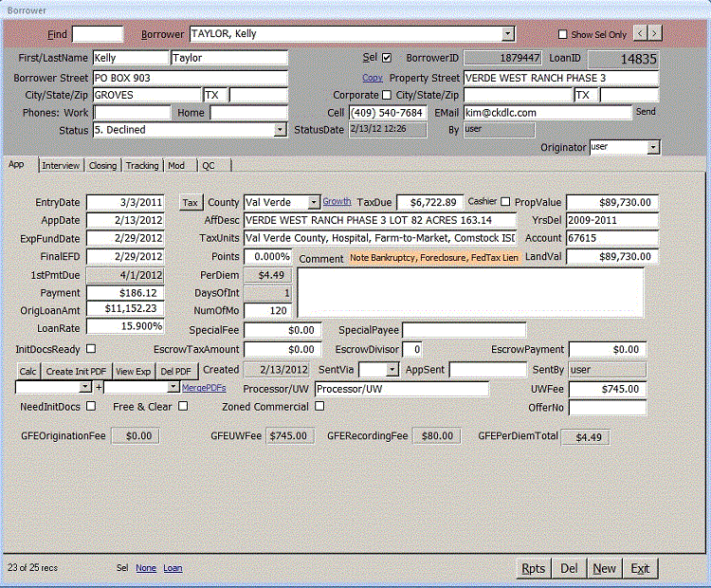Go to next borrower record arrow

point(655,33)
